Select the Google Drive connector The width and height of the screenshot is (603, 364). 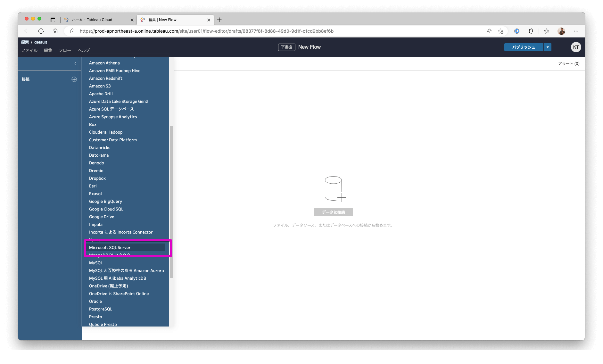pyautogui.click(x=125, y=217)
